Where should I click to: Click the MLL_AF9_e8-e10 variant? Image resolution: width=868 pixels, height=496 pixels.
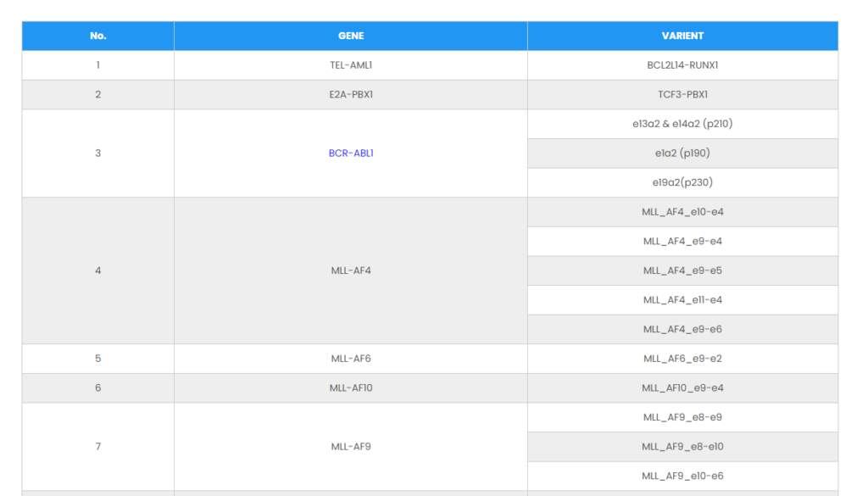[682, 447]
